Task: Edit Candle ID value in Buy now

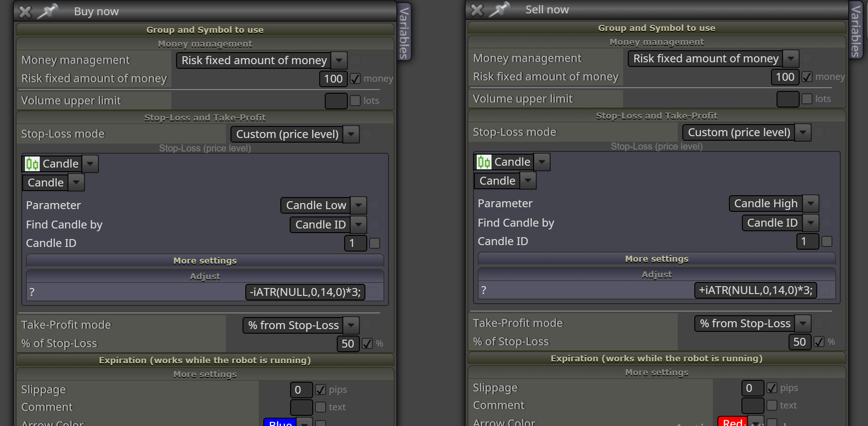Action: [x=356, y=243]
